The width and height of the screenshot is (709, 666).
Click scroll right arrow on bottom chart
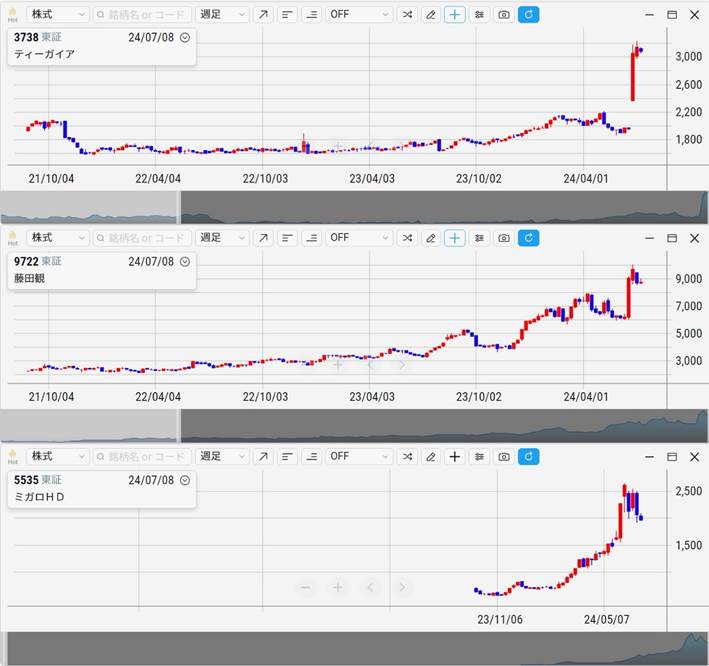pyautogui.click(x=402, y=587)
